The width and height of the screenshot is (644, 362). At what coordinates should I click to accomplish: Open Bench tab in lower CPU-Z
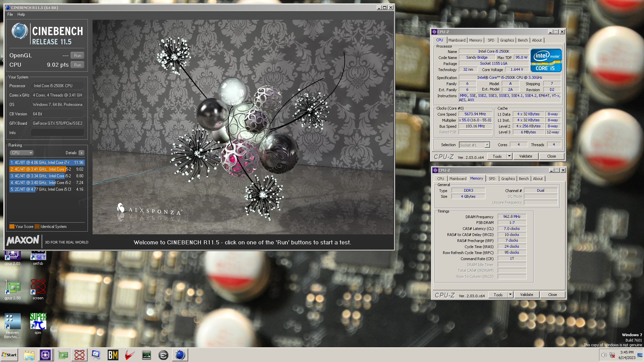pyautogui.click(x=524, y=179)
